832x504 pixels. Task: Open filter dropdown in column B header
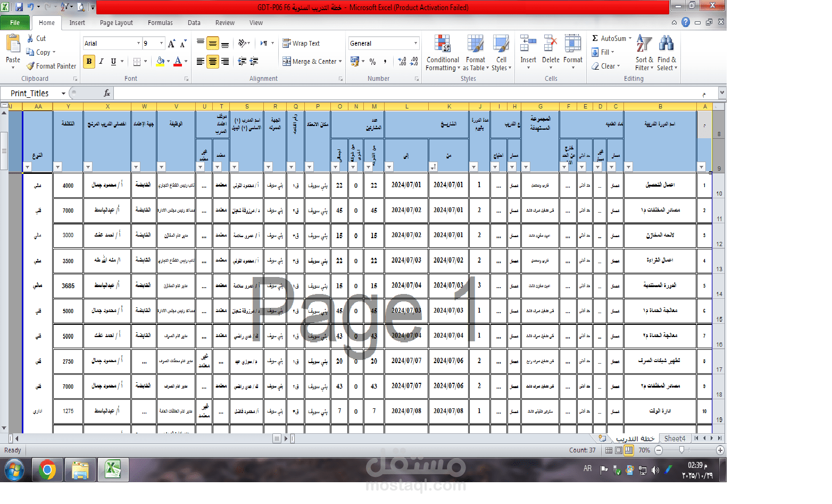pos(628,167)
